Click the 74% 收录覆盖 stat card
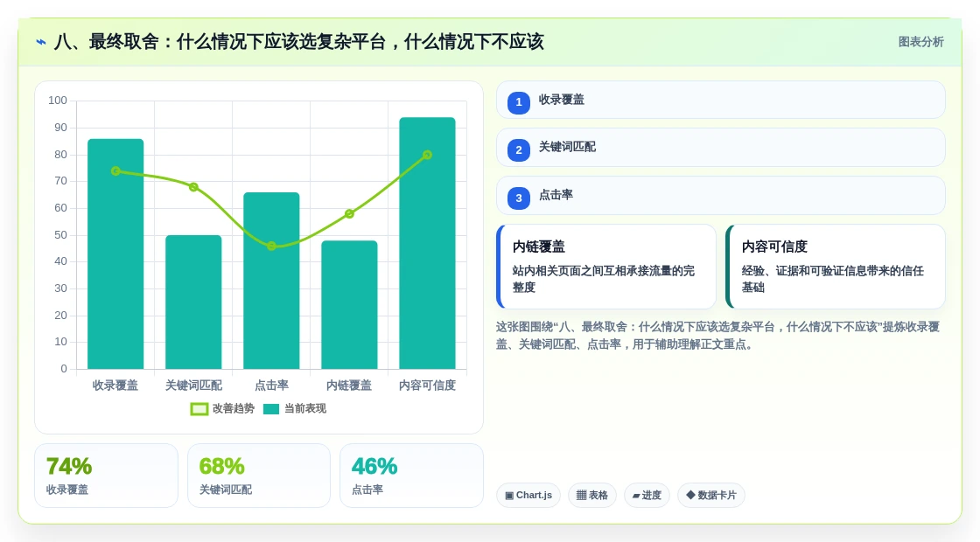 click(x=106, y=476)
